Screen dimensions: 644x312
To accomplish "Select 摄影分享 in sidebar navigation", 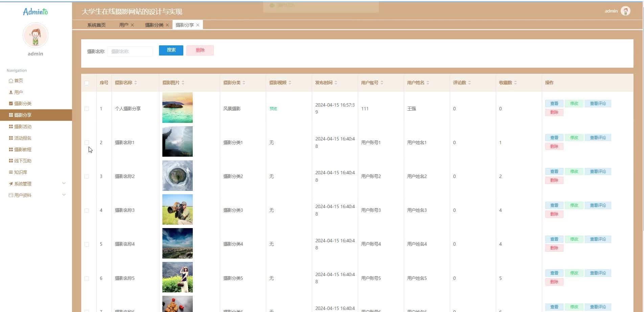I will (36, 115).
